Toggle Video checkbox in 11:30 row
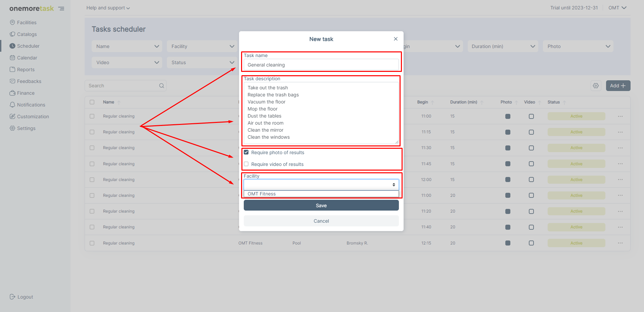Viewport: 644px width, 312px height. pos(531,148)
